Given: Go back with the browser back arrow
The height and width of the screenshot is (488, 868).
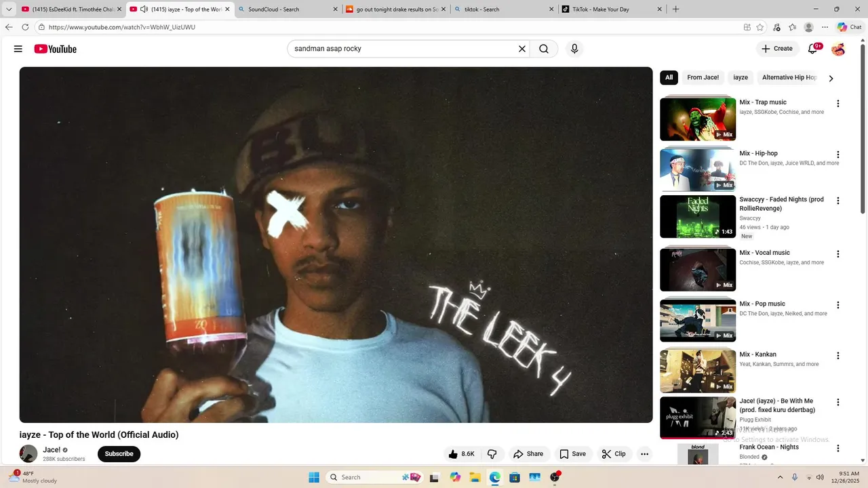Looking at the screenshot, I should [9, 27].
